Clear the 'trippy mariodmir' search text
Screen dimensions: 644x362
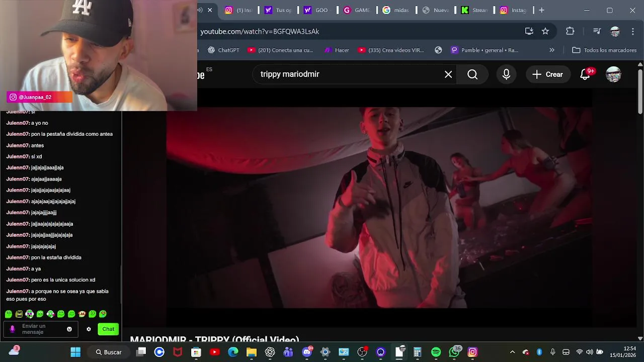(448, 74)
